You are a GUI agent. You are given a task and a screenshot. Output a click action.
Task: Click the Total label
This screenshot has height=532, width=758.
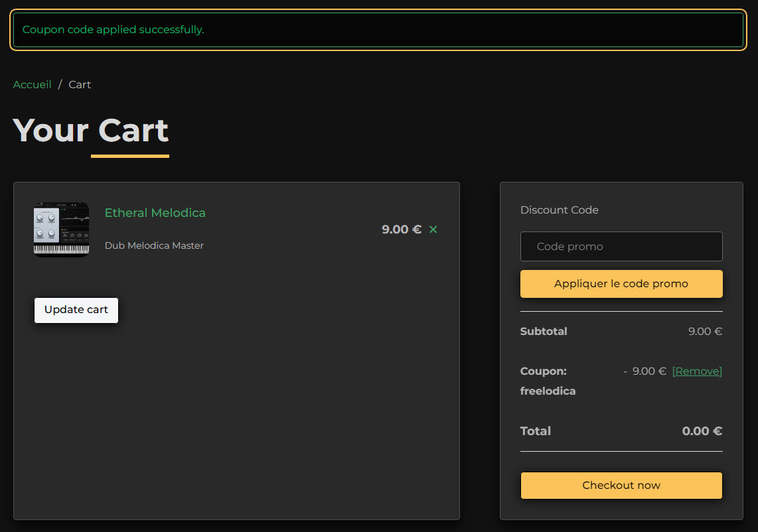pyautogui.click(x=536, y=431)
